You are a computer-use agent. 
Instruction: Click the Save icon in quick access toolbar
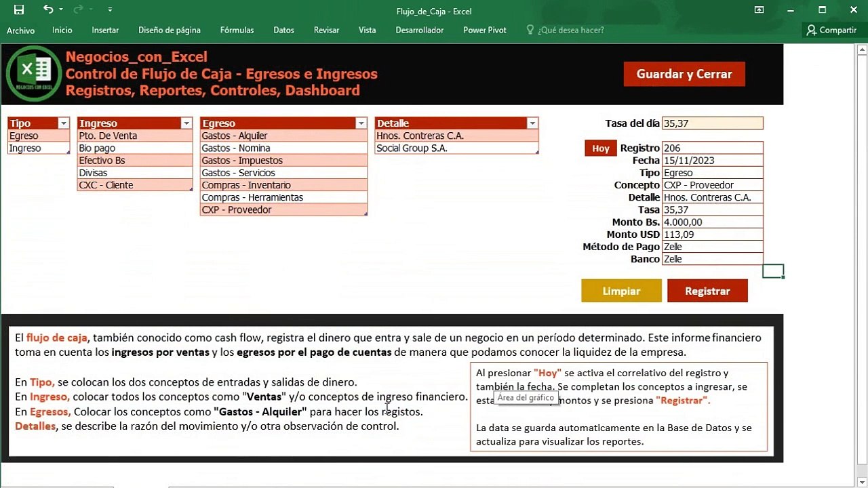[19, 10]
